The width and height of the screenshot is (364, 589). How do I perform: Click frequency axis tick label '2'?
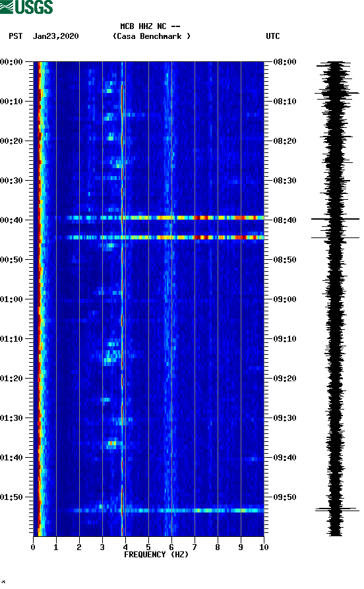pos(79,547)
